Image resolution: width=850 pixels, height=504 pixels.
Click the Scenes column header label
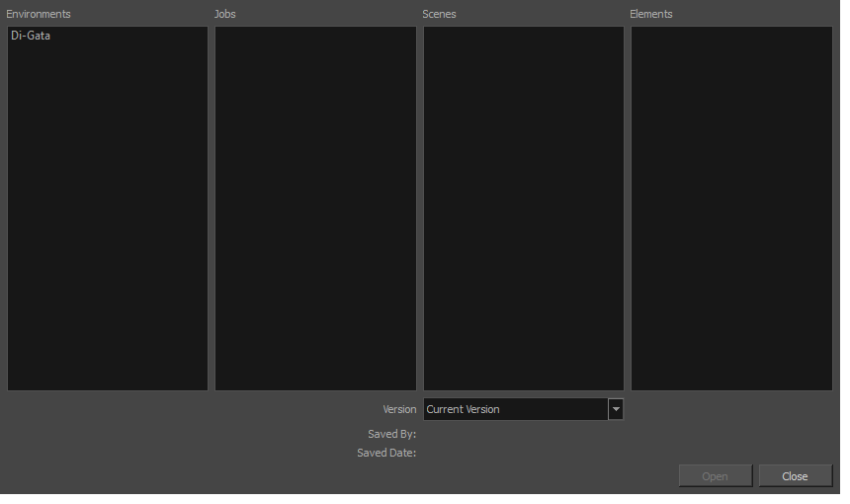point(439,14)
